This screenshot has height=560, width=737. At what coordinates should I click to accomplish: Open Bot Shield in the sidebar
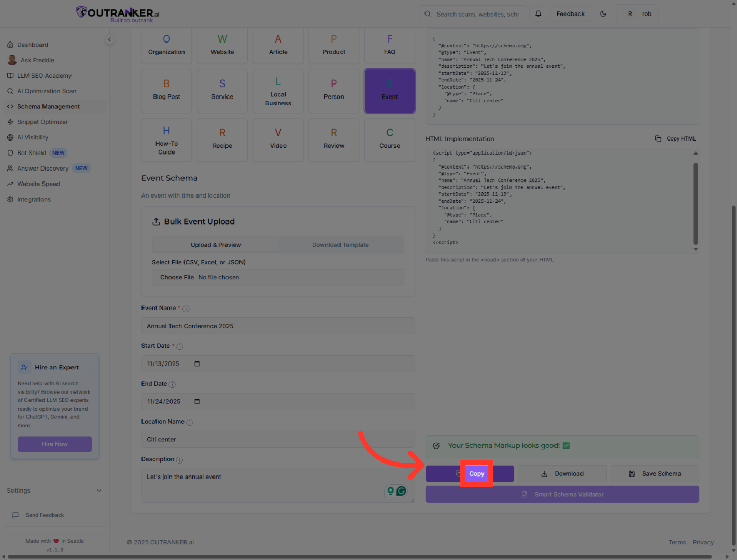(x=32, y=153)
